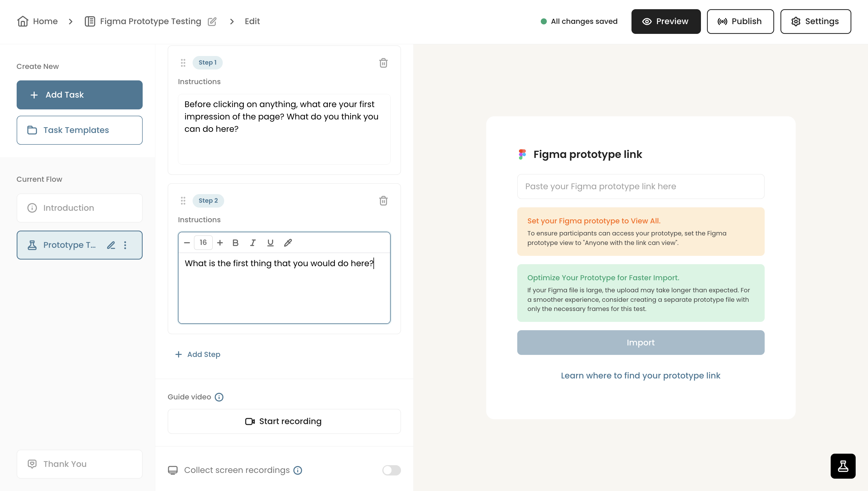Screen dimensions: 868x491
Task: Click Introduction info circle icon
Action: point(32,208)
